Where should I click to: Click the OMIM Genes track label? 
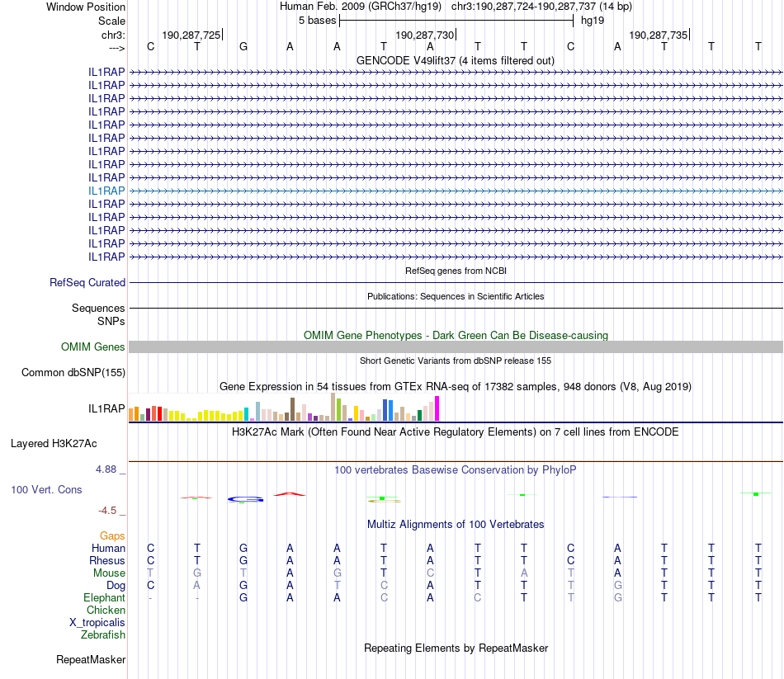pyautogui.click(x=93, y=347)
